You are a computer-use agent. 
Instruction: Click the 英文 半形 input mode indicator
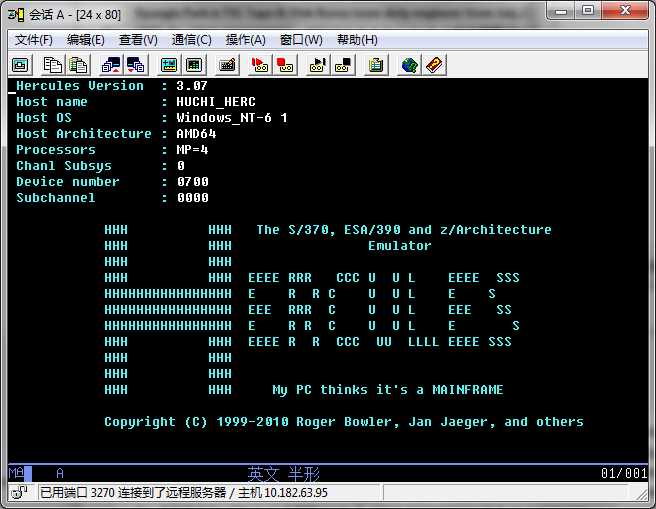pyautogui.click(x=283, y=474)
